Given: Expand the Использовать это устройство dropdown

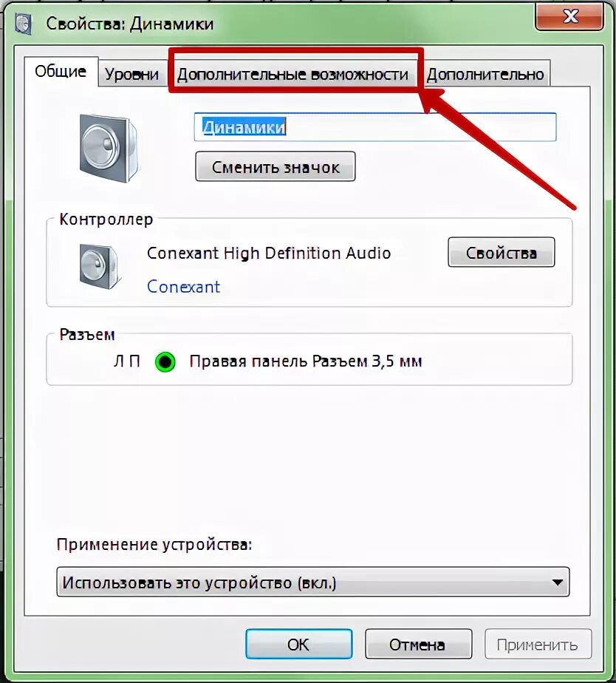Looking at the screenshot, I should pyautogui.click(x=313, y=582).
